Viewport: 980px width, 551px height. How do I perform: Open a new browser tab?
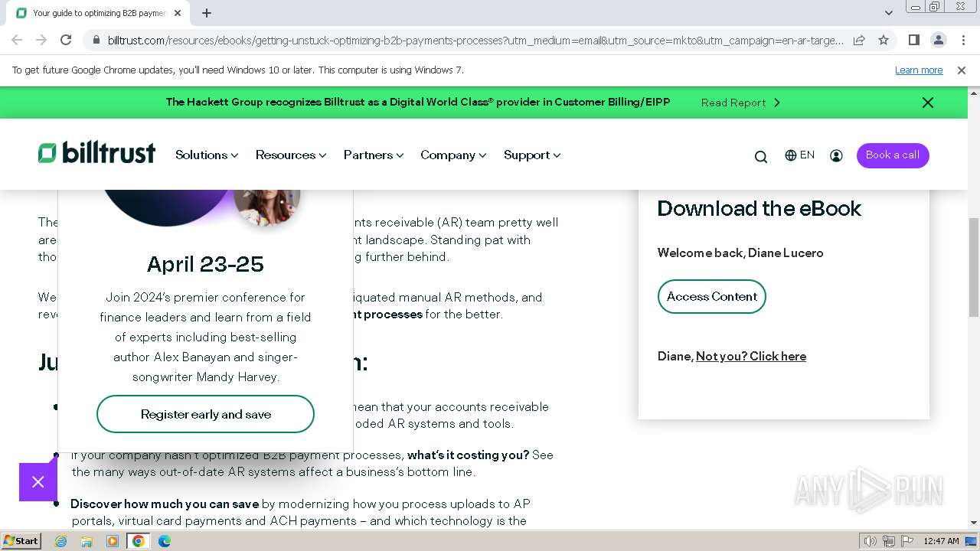[207, 13]
